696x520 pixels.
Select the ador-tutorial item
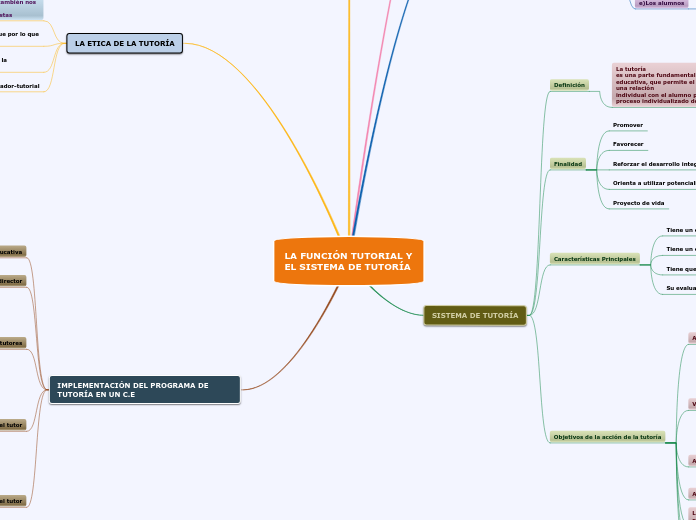(x=20, y=86)
